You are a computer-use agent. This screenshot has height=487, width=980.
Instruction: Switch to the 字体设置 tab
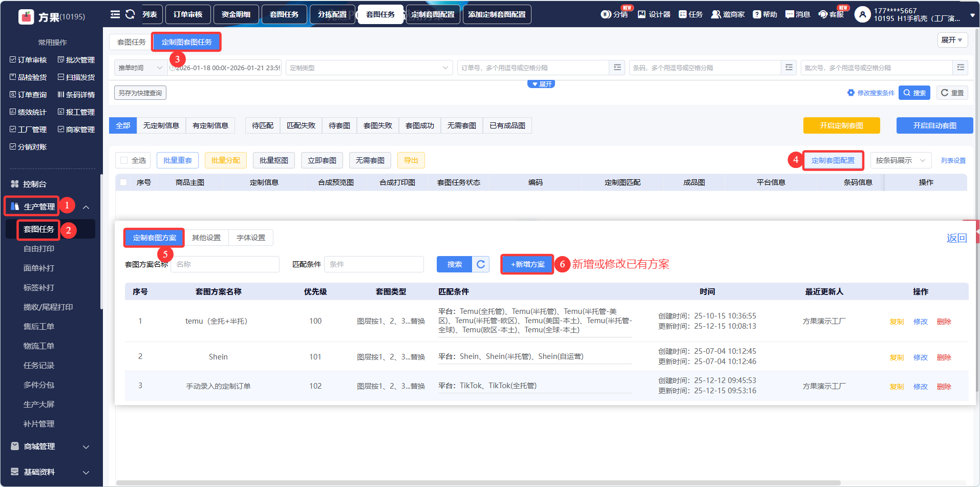pyautogui.click(x=251, y=238)
